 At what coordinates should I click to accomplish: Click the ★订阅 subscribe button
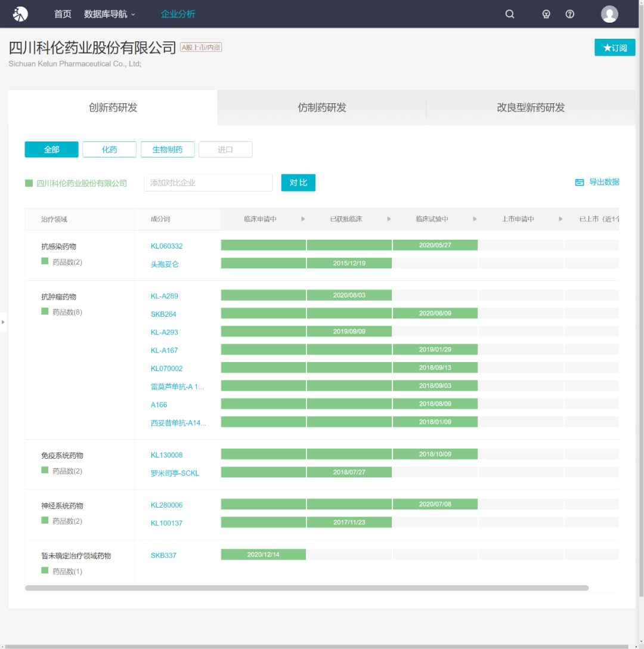(615, 48)
